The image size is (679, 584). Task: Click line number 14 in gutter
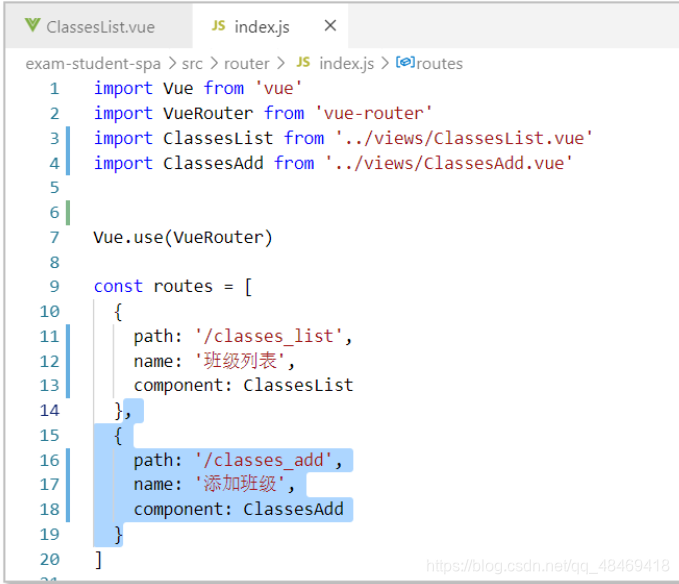pyautogui.click(x=49, y=410)
